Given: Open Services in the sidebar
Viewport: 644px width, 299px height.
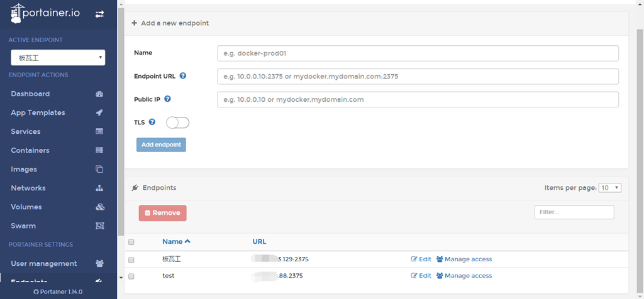Looking at the screenshot, I should (x=26, y=132).
